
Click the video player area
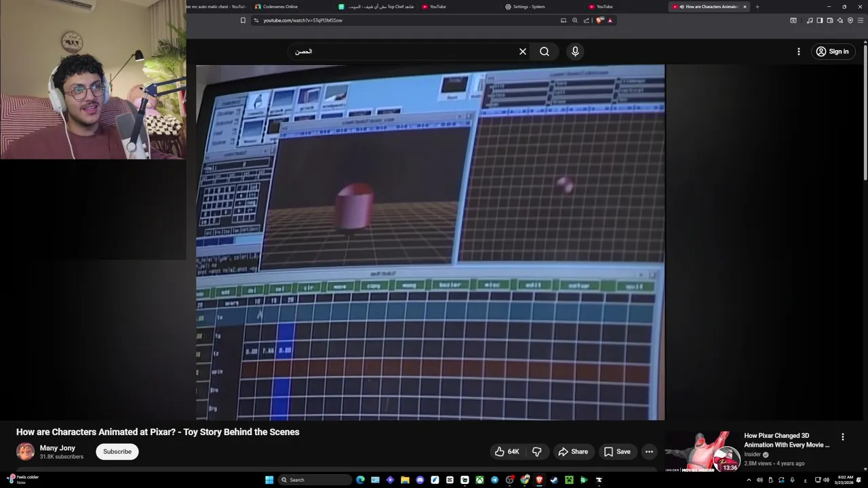coord(431,243)
